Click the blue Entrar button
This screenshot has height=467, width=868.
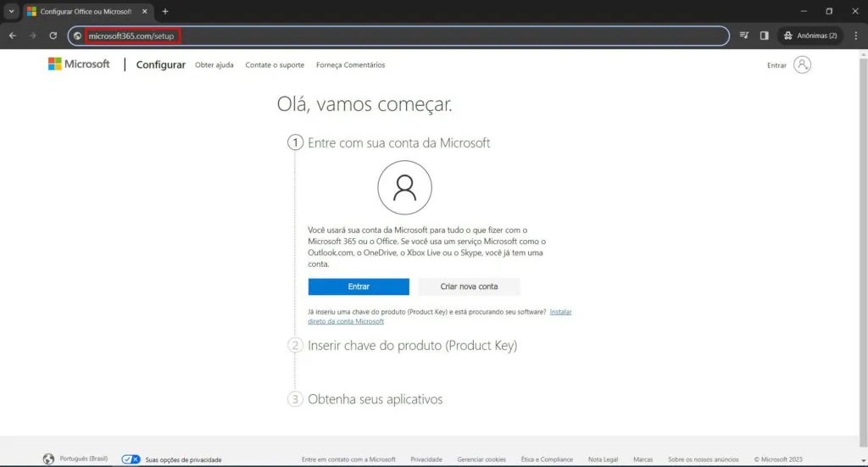click(359, 286)
